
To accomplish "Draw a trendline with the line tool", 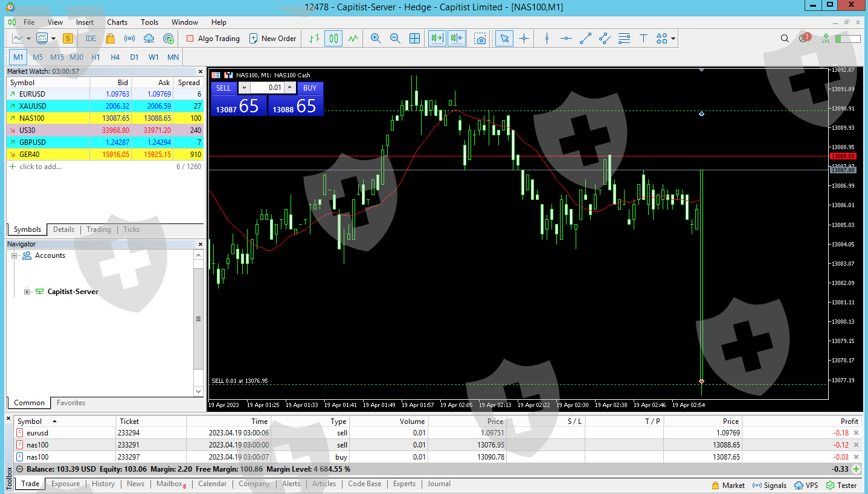I will (585, 39).
